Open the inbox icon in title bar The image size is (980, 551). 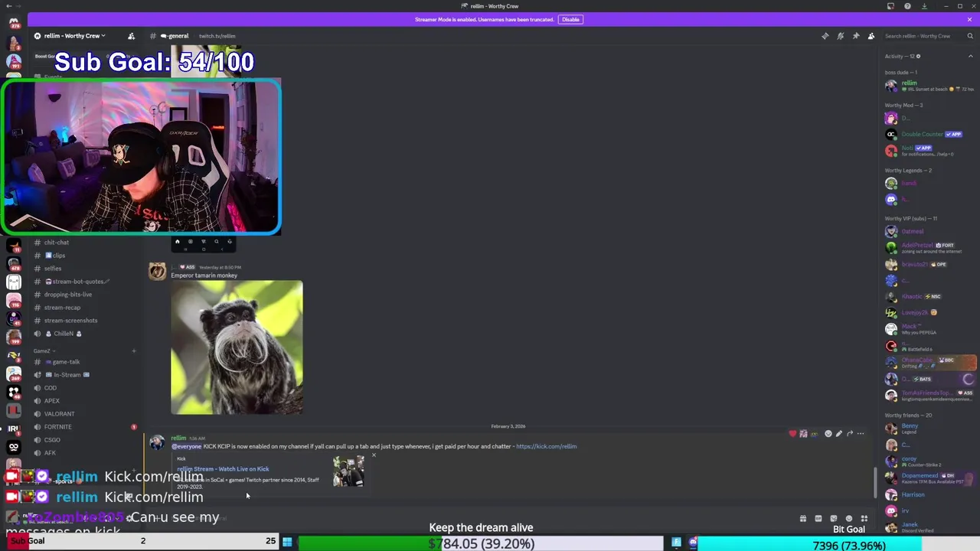pos(890,6)
